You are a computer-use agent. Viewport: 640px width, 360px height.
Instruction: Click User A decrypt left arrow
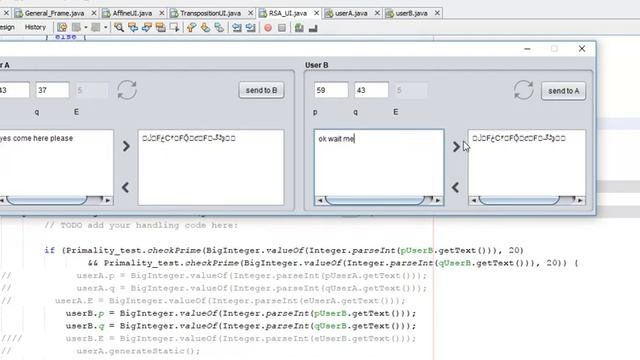(125, 187)
